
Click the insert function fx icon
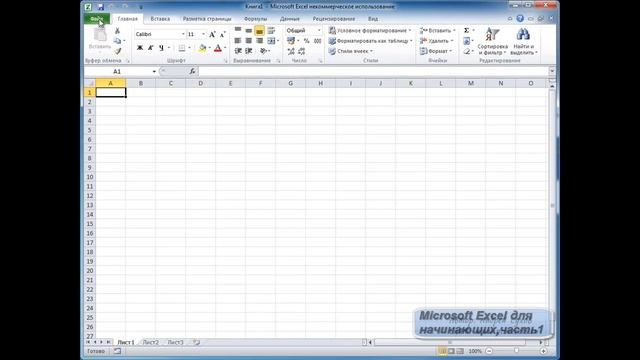click(x=192, y=71)
